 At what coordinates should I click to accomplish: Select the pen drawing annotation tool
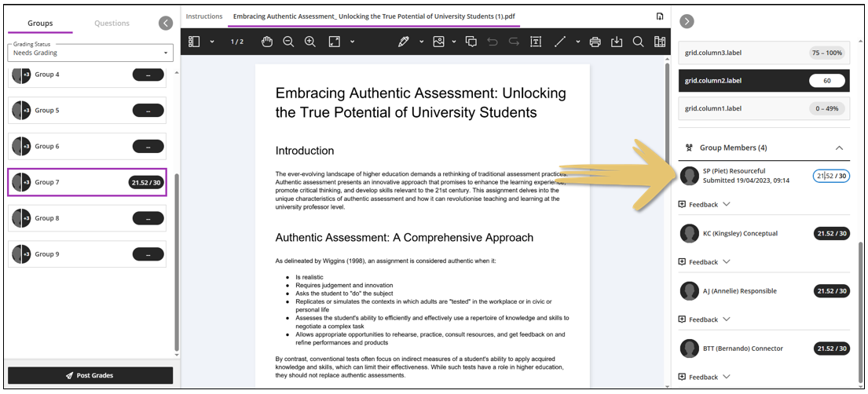[404, 42]
